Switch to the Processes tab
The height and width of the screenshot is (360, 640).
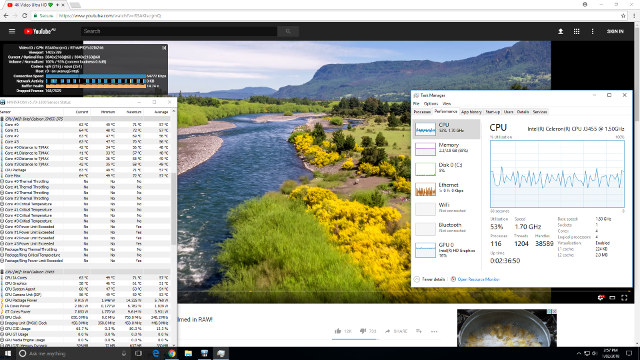pos(422,111)
